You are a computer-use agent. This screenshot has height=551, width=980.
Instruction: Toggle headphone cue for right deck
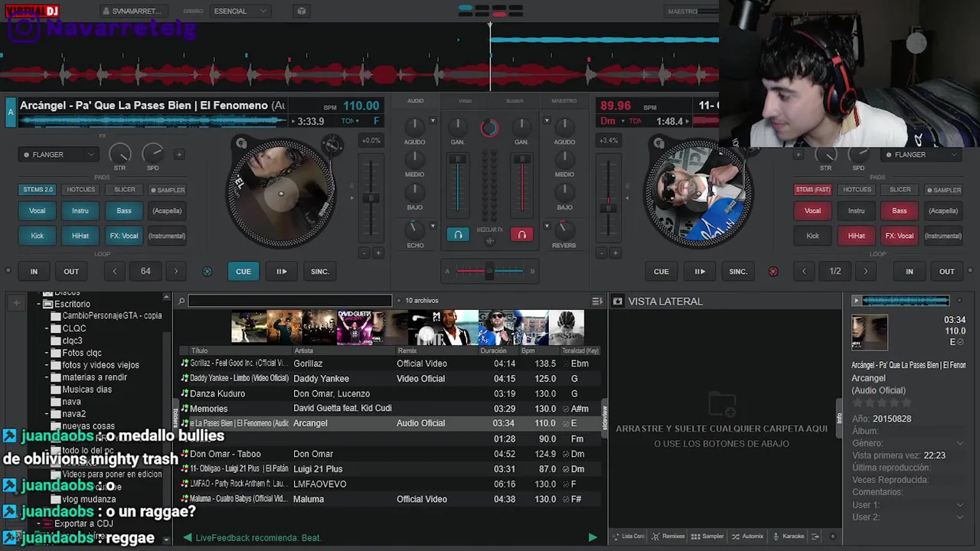click(x=521, y=235)
